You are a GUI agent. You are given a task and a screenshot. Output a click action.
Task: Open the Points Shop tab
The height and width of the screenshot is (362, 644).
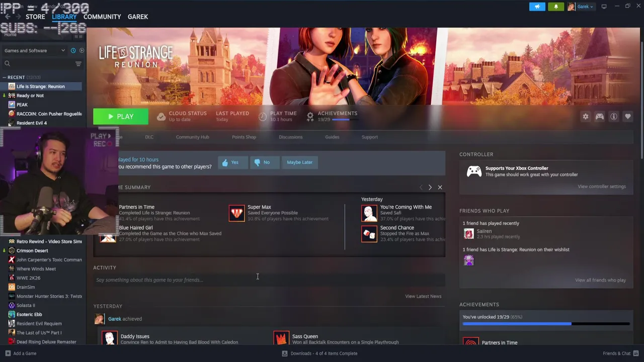click(x=244, y=137)
